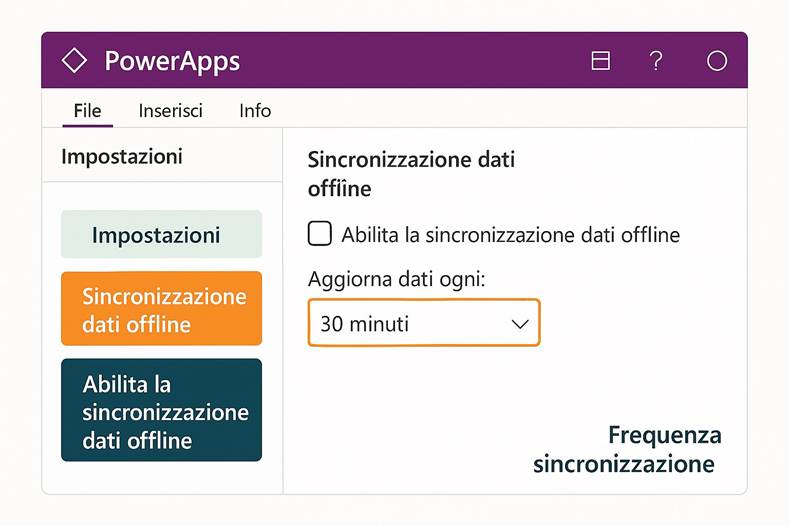Expand the dropdown via its chevron arrow
The image size is (789, 526).
(x=520, y=324)
